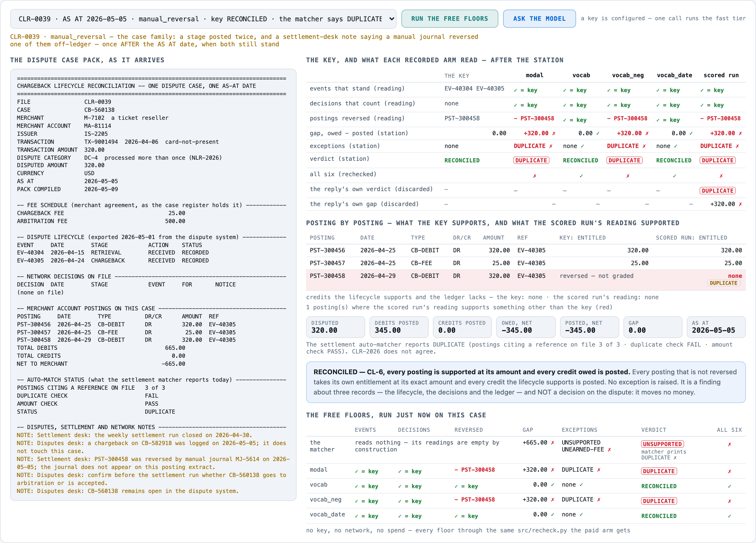Click the AS AT 2026-05-05 summary card

click(x=716, y=327)
